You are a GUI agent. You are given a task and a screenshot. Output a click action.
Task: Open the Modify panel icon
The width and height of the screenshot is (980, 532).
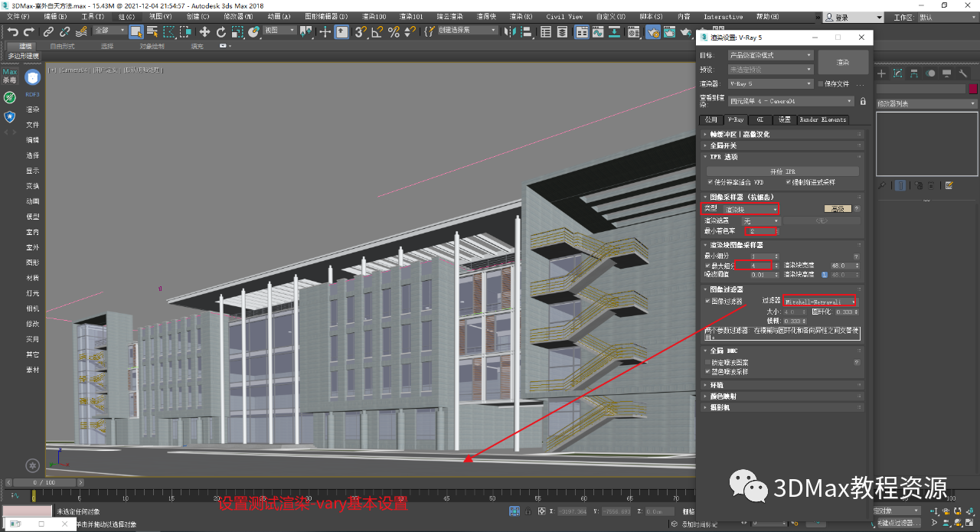(x=897, y=73)
